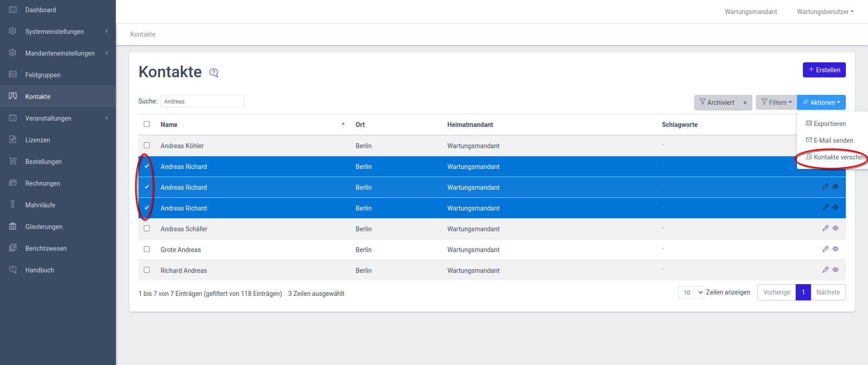Image resolution: width=868 pixels, height=365 pixels.
Task: Remove the Archiviert filter with the x
Action: 745,103
